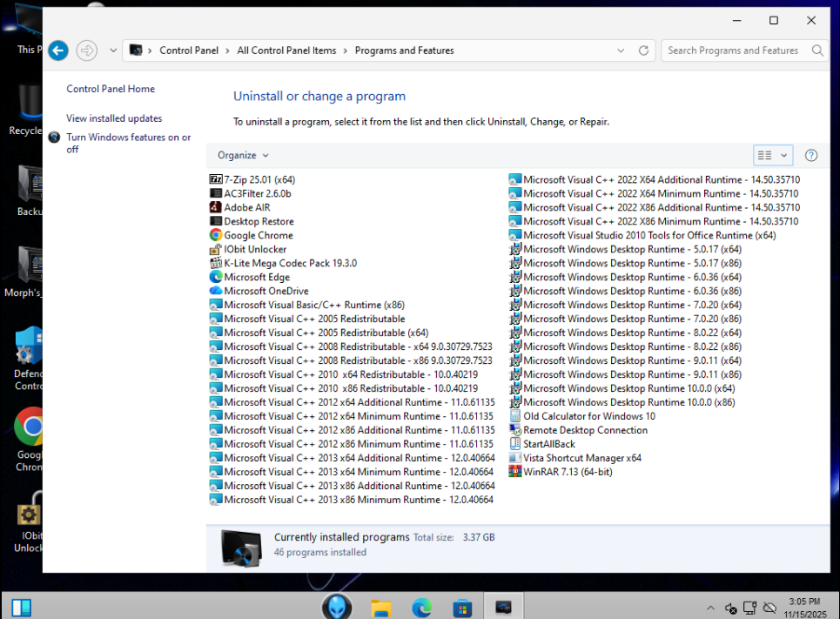
Task: Select Visual C++ 2022 X86 Minimum Runtime
Action: click(654, 222)
